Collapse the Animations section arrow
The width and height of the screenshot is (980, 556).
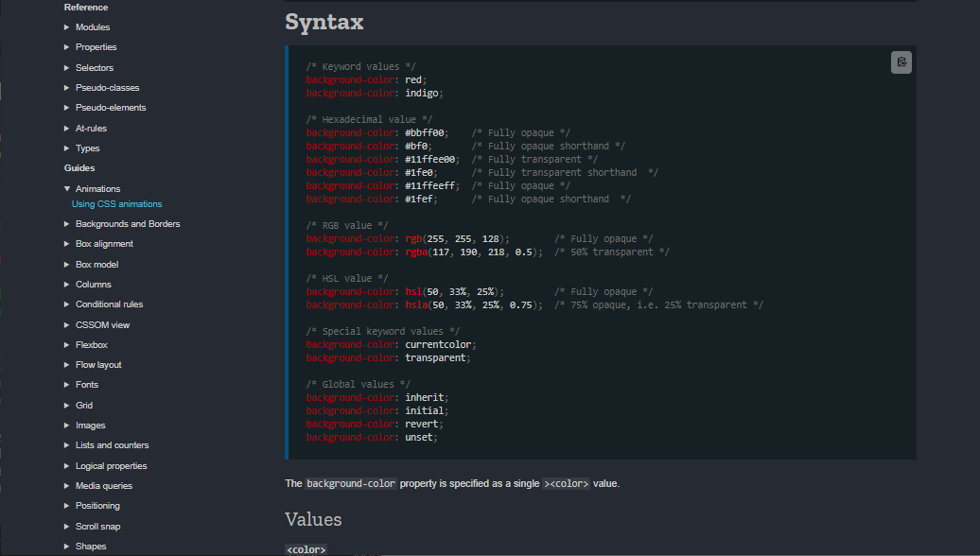pyautogui.click(x=67, y=189)
